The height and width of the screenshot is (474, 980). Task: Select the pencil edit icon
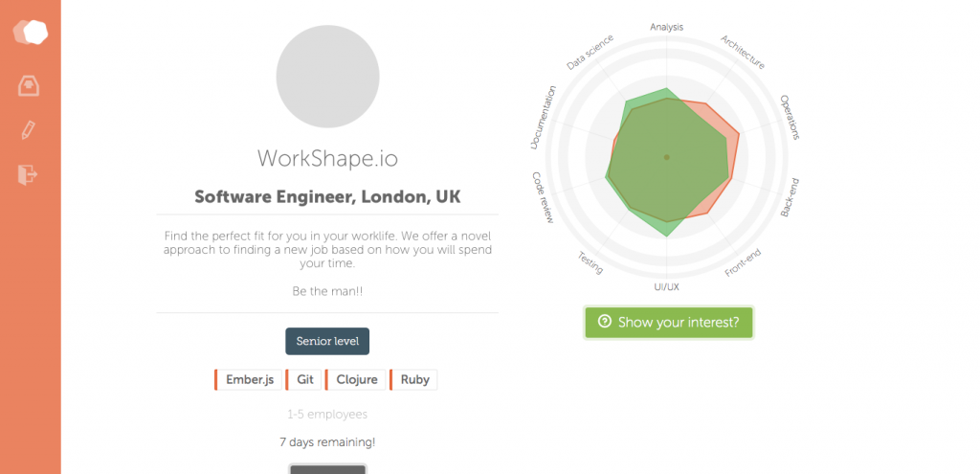pos(28,130)
